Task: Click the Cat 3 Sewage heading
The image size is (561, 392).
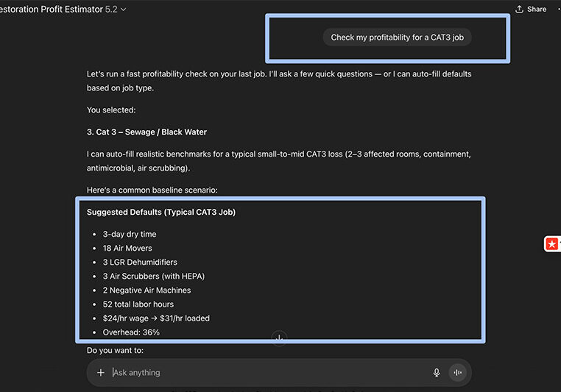Action: pos(147,132)
